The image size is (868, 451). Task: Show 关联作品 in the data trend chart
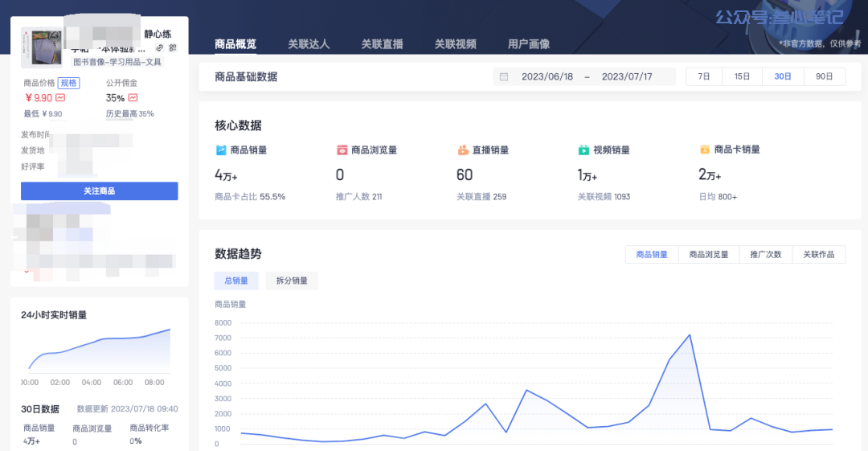point(819,254)
